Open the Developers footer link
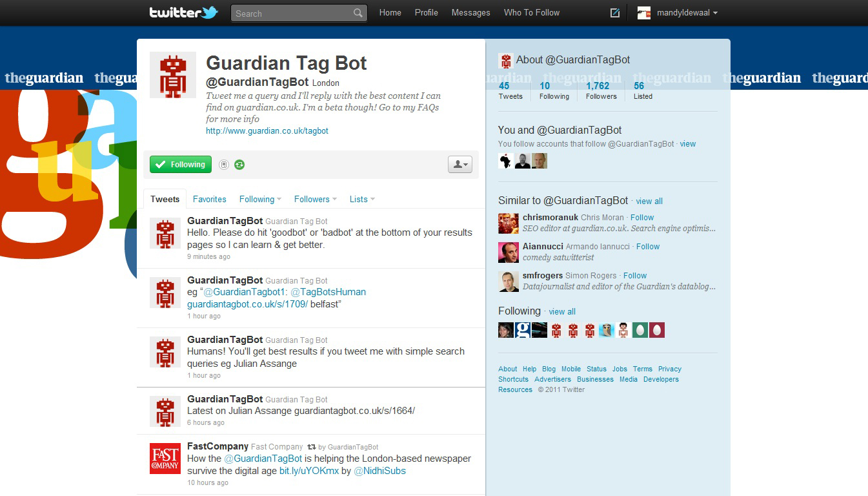 pyautogui.click(x=661, y=379)
